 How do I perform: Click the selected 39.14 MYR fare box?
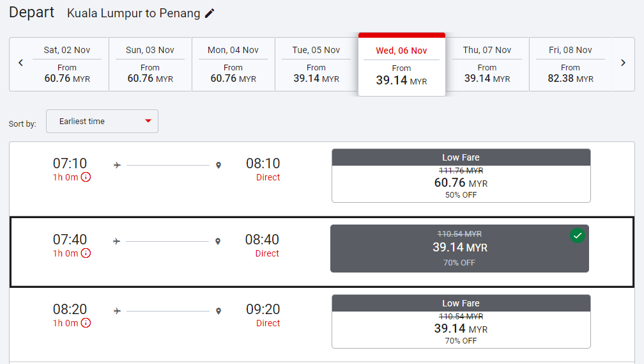[x=459, y=248]
